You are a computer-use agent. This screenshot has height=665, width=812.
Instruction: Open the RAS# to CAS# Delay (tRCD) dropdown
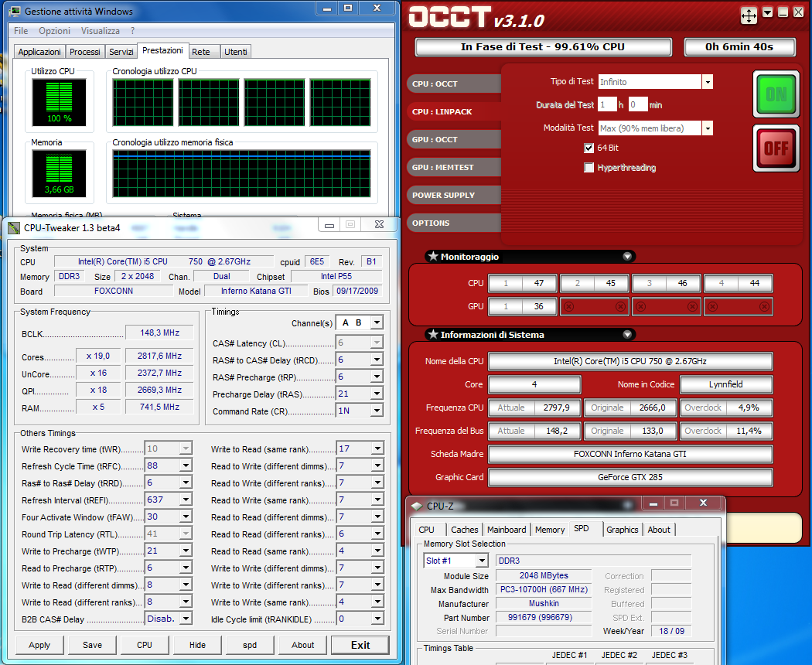(377, 360)
